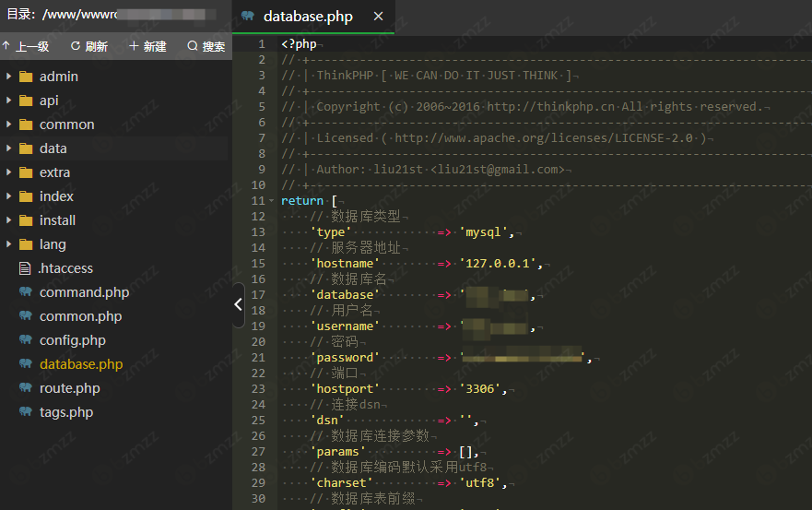Viewport: 812px width, 510px height.
Task: Click the <?php opening tag
Action: pos(299,44)
